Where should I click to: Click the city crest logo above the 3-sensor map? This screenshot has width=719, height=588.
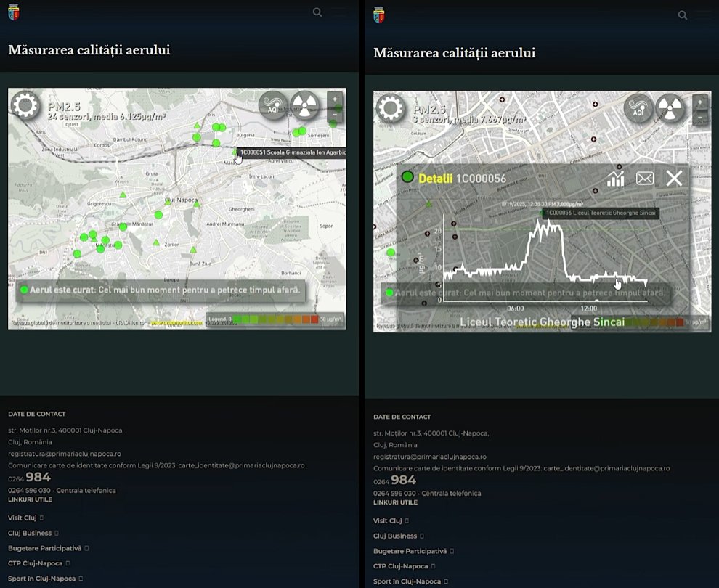pyautogui.click(x=378, y=15)
